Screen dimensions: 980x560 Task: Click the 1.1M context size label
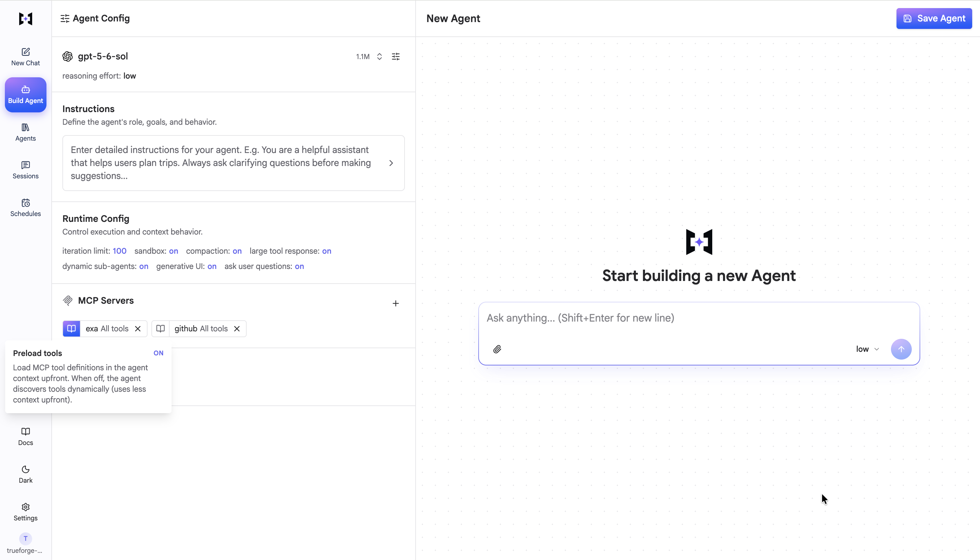point(363,57)
